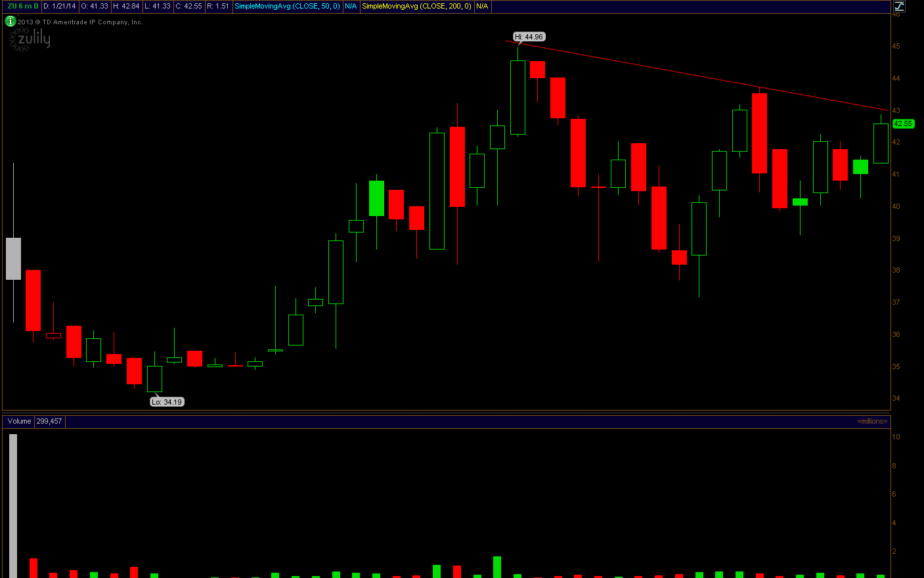Click the green info icon below the symbol
Image resolution: width=924 pixels, height=578 pixels.
point(10,21)
